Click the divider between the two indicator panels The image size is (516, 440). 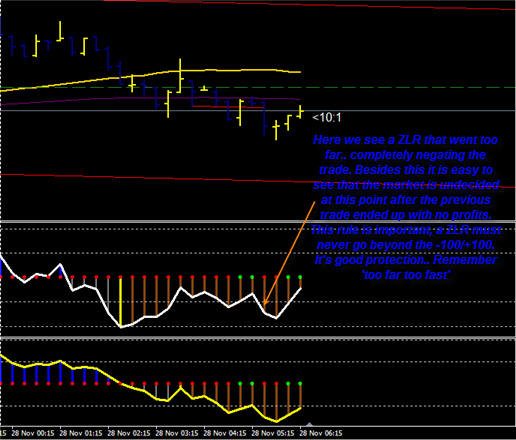click(x=258, y=338)
